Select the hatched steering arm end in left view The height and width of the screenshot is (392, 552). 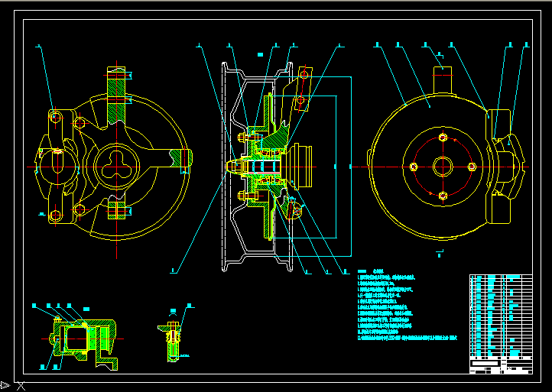pyautogui.click(x=181, y=158)
